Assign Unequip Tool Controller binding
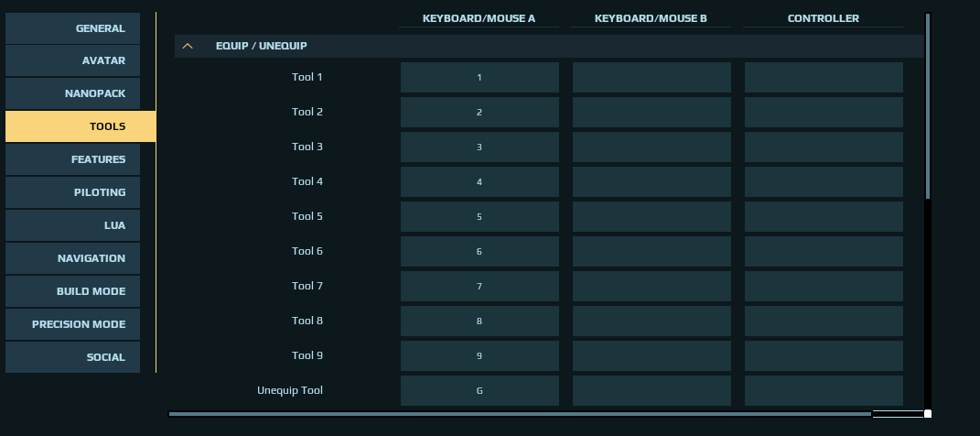The image size is (980, 436). pos(824,390)
